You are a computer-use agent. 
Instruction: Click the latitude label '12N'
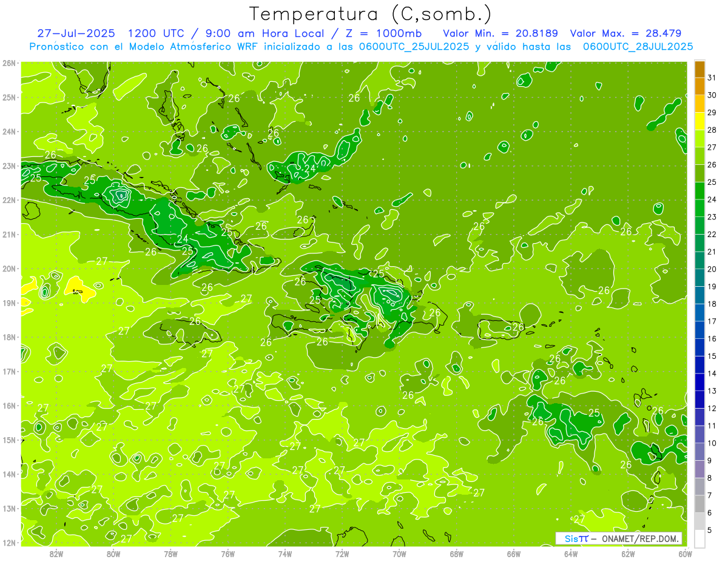(x=9, y=543)
